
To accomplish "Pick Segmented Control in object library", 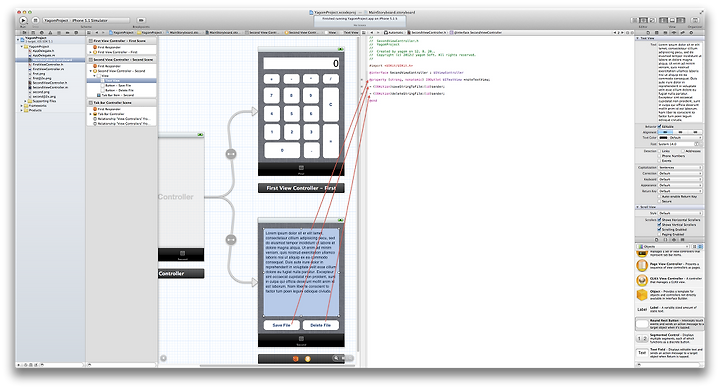I will pos(669,338).
